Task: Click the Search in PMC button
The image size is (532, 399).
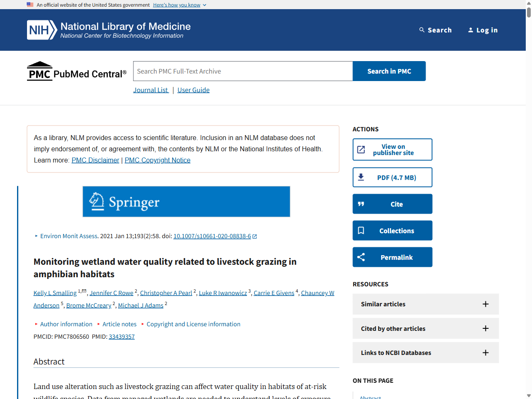Action: point(389,71)
